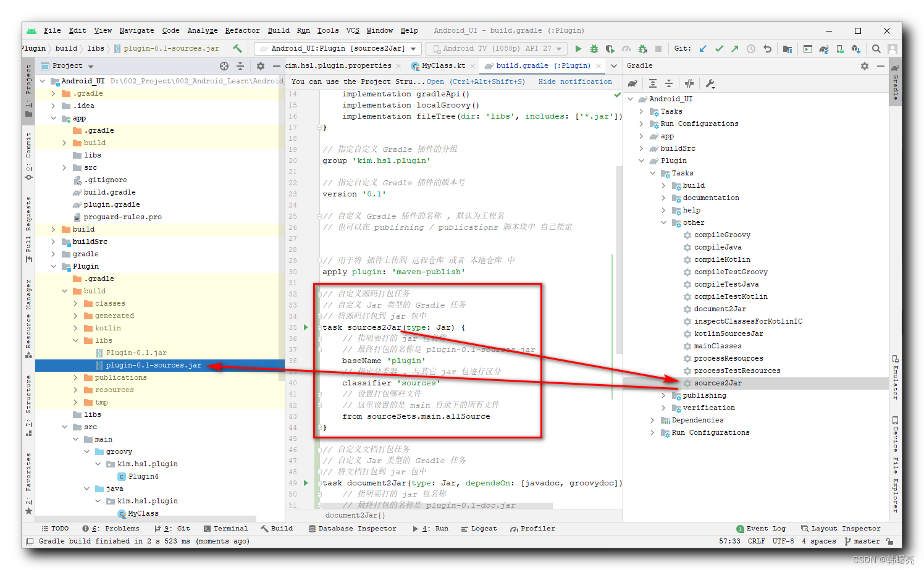The image size is (924, 570).
Task: Collapse the libs folder under Plugin build
Action: (76, 340)
